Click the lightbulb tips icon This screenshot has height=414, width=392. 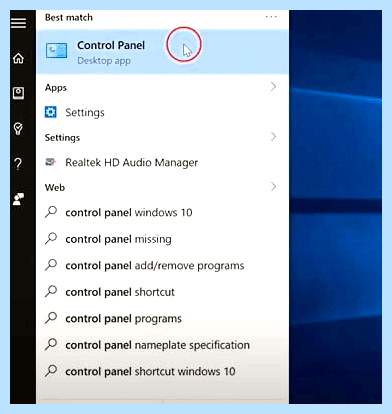pyautogui.click(x=18, y=128)
